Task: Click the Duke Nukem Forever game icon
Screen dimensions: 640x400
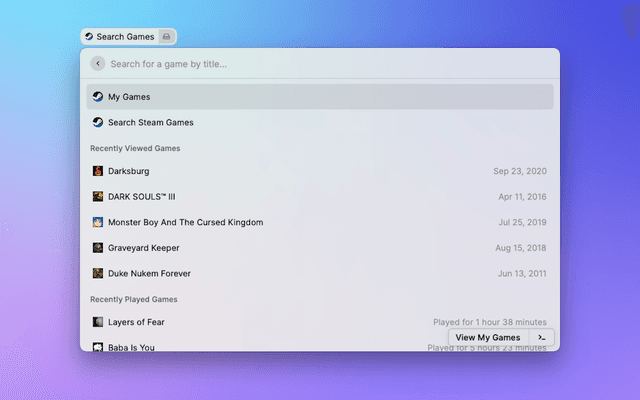Action: tap(98, 273)
